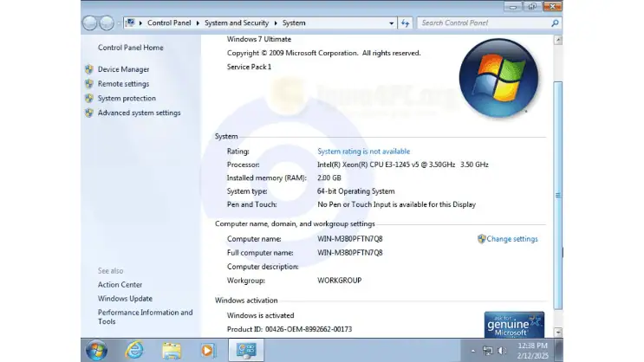
Task: Open Advanced system settings
Action: pyautogui.click(x=139, y=113)
